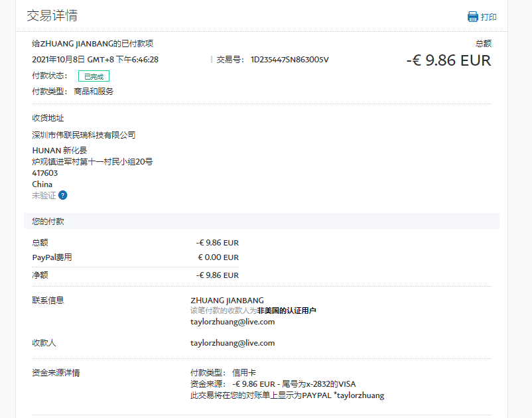The image size is (532, 418).
Task: Click the 您的付款 section header
Action: [x=48, y=221]
